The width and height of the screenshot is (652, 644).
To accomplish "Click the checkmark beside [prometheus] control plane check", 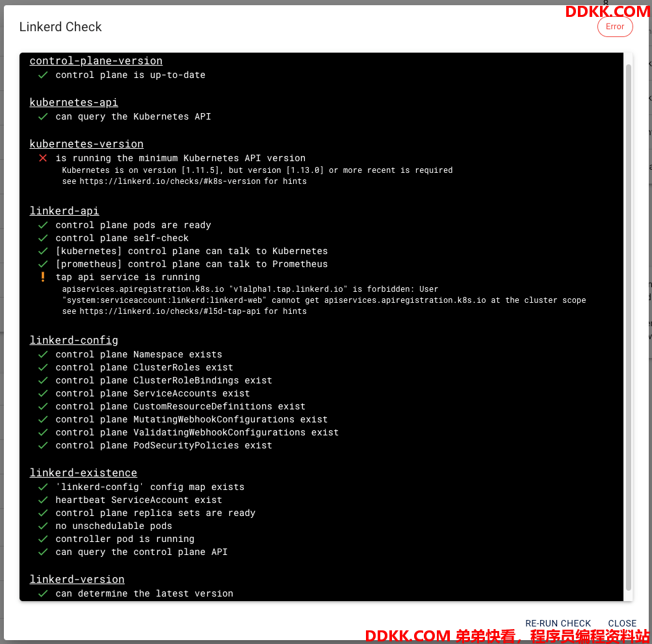I will 43,264.
